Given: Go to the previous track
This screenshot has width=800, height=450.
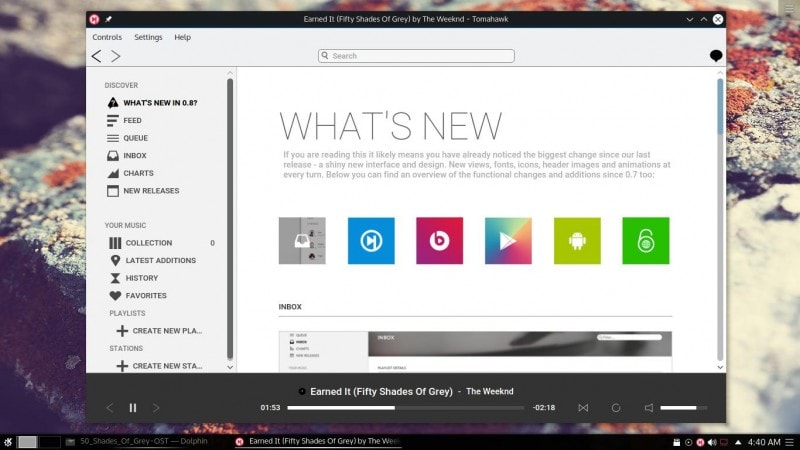Looking at the screenshot, I should [x=110, y=408].
